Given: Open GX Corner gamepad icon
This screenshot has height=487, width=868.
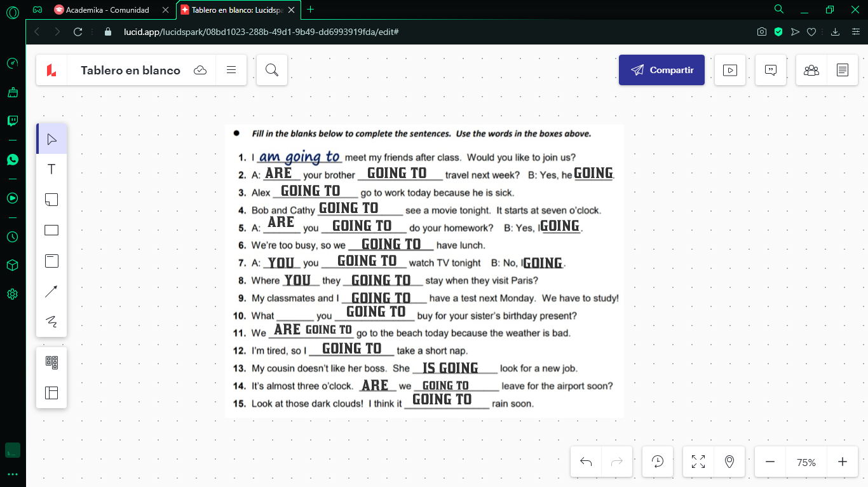Looking at the screenshot, I should tap(37, 10).
